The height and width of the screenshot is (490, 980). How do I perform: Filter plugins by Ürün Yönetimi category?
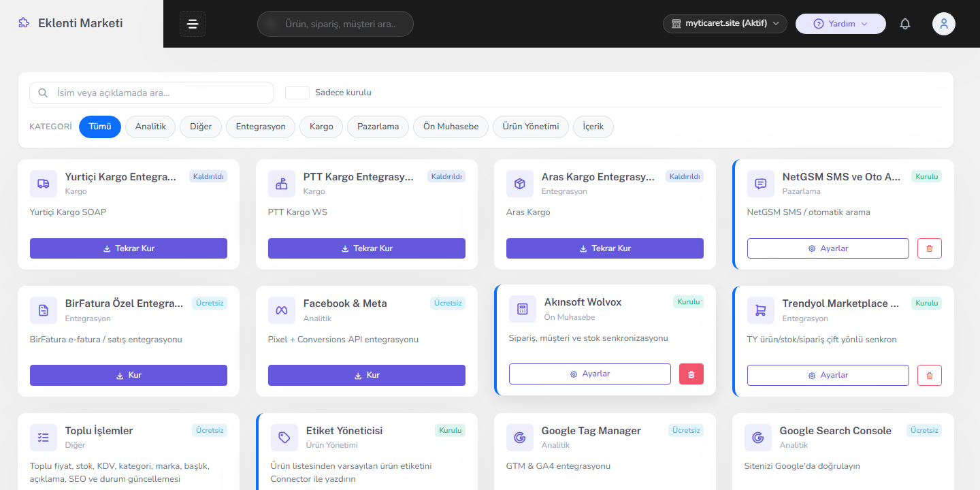click(x=531, y=127)
